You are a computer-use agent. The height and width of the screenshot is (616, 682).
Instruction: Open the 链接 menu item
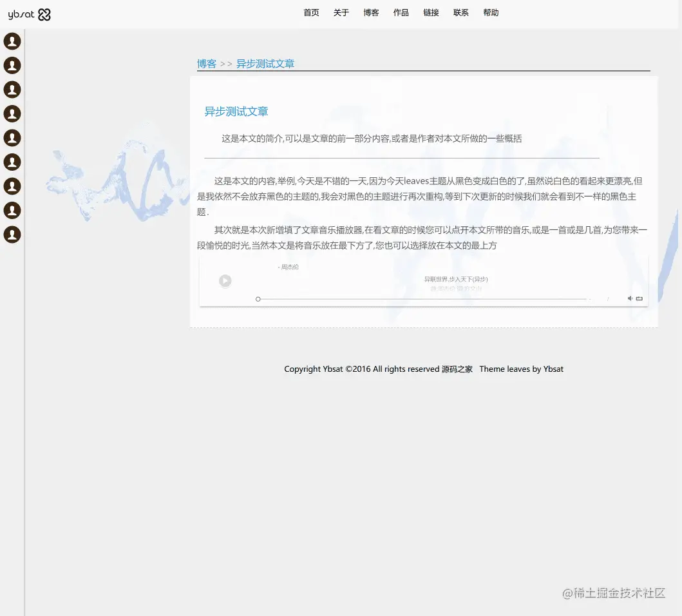click(431, 12)
